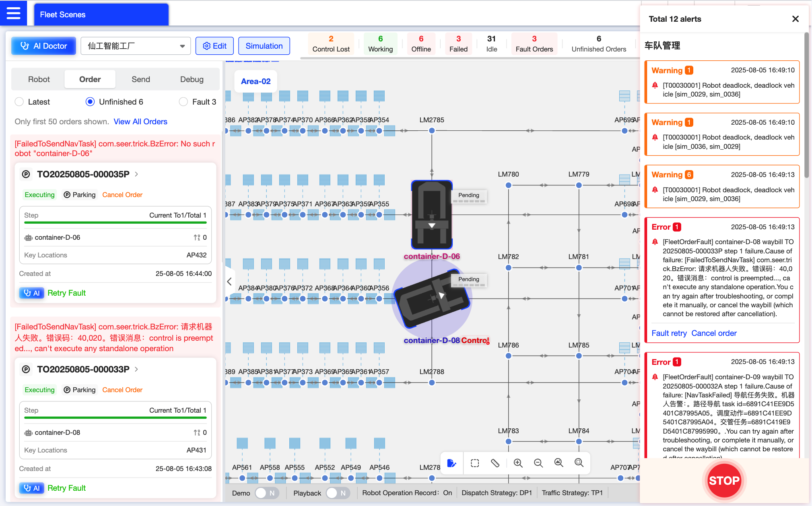Select the ruler measurement tool
Viewport: 812px width, 506px height.
[495, 463]
